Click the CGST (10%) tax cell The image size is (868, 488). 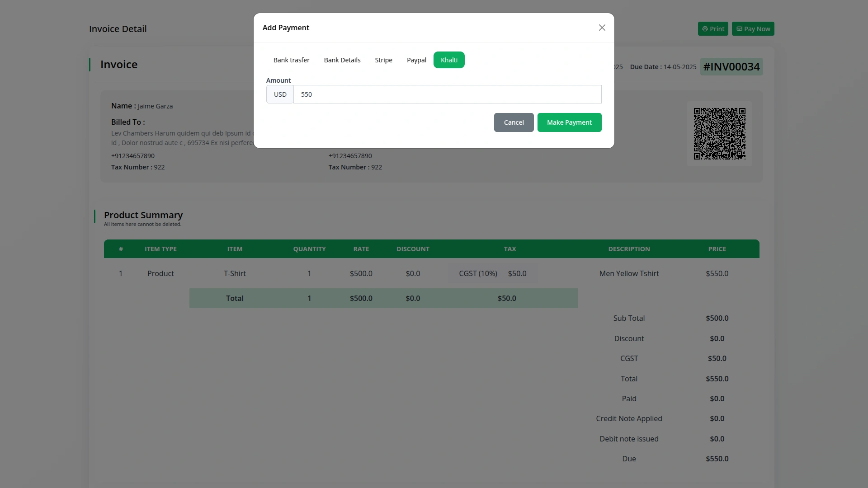[478, 273]
